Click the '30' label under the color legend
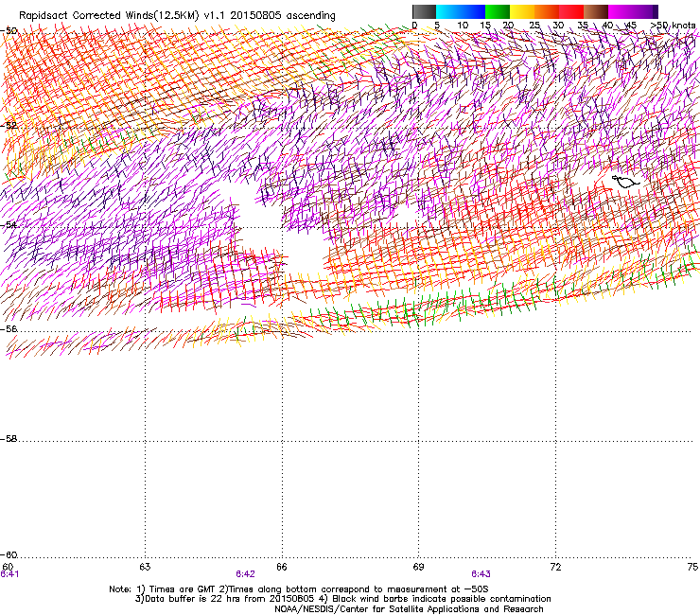The width and height of the screenshot is (700, 615). 558,26
